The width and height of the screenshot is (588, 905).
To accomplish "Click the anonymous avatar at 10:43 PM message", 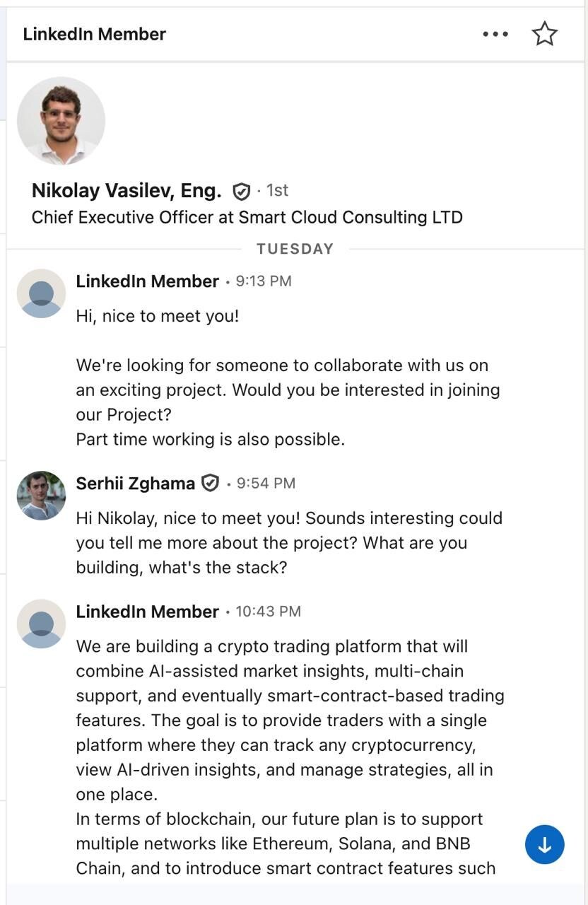I will pos(41,624).
